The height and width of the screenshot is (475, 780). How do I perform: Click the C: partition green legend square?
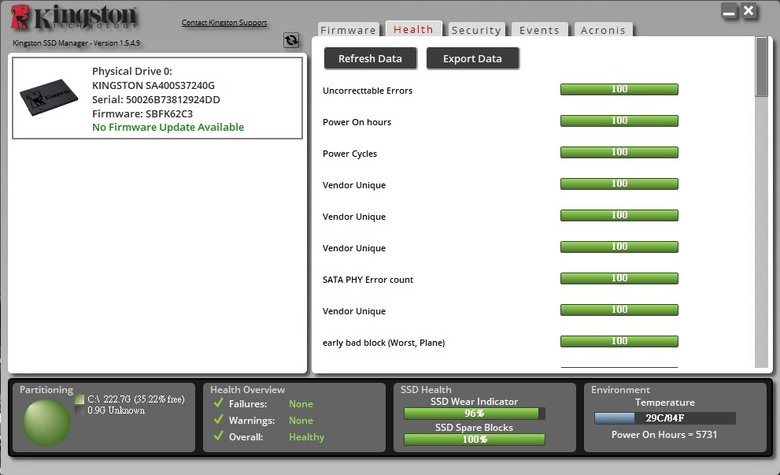[x=80, y=399]
